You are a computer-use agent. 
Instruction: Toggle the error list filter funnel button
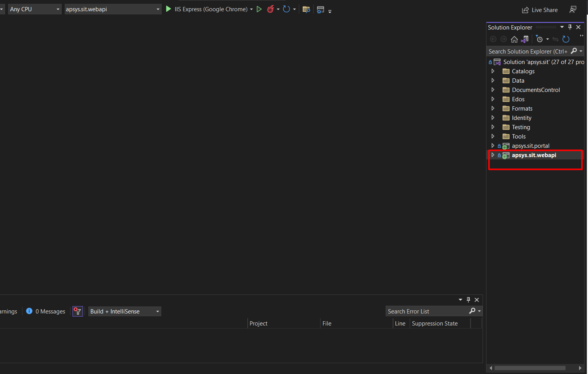coord(78,312)
